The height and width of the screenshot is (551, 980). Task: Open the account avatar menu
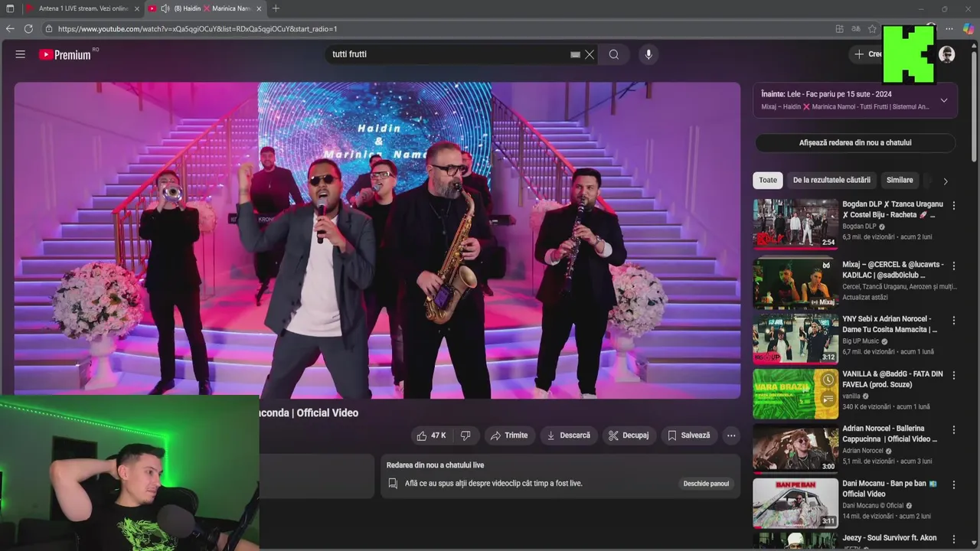pos(947,54)
